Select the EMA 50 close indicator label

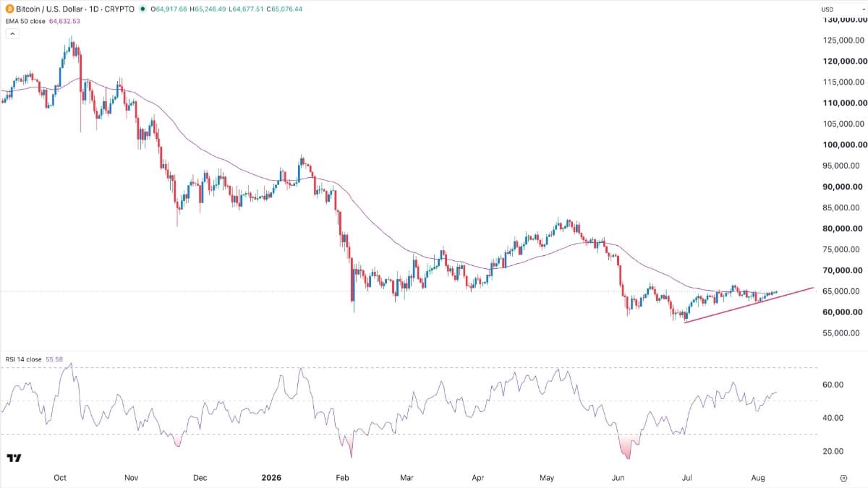24,21
